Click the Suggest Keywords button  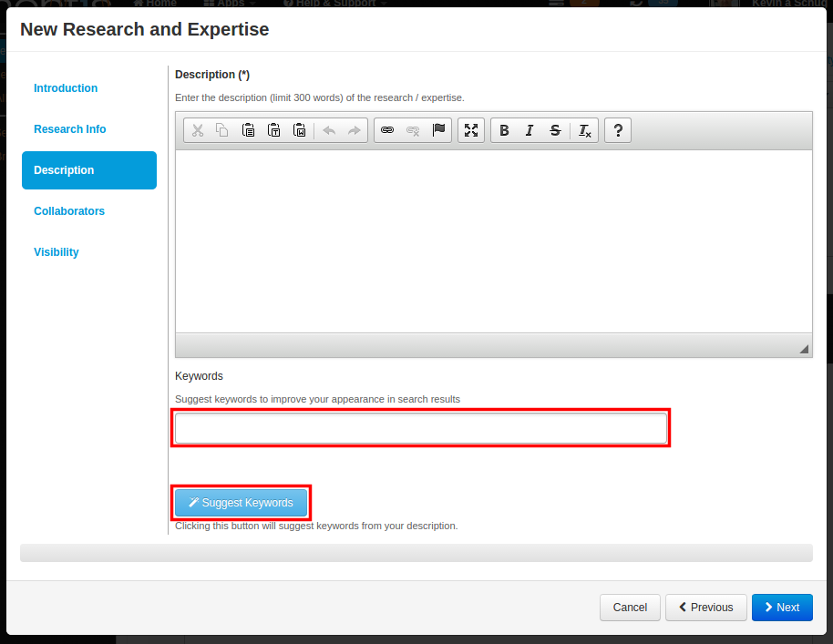point(242,502)
